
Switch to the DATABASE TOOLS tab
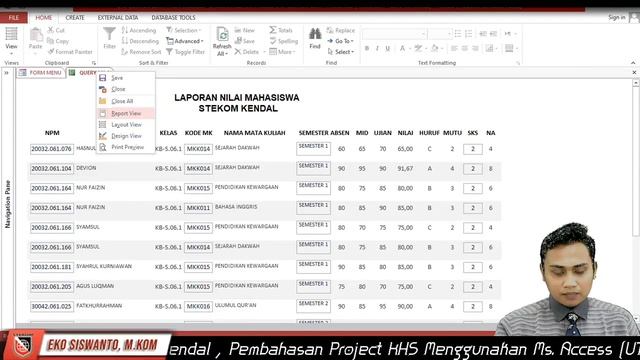173,18
